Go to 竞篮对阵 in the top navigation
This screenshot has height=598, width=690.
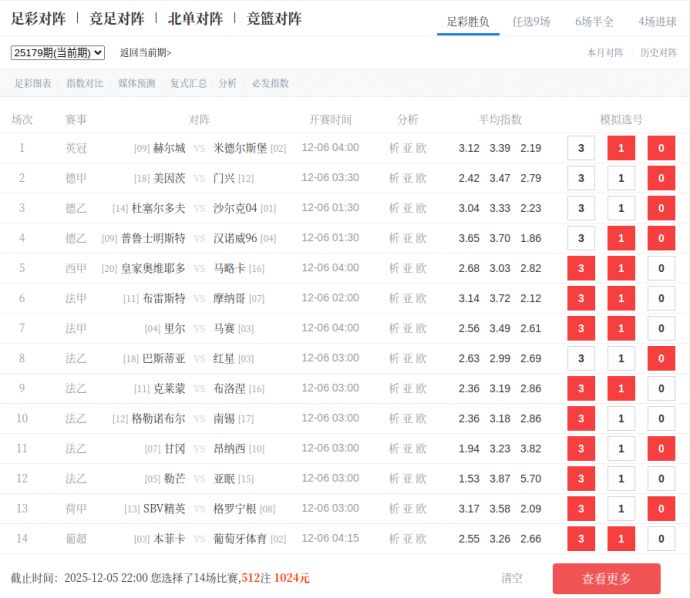274,19
